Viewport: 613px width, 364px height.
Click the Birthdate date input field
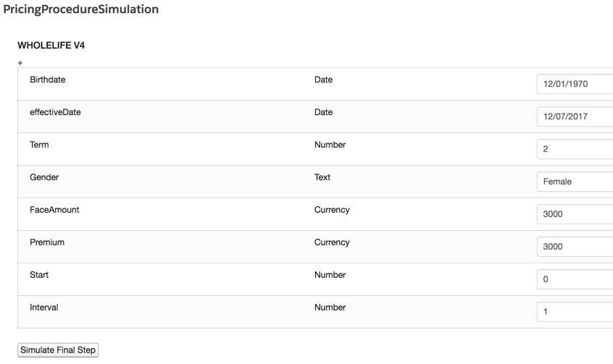pos(575,84)
